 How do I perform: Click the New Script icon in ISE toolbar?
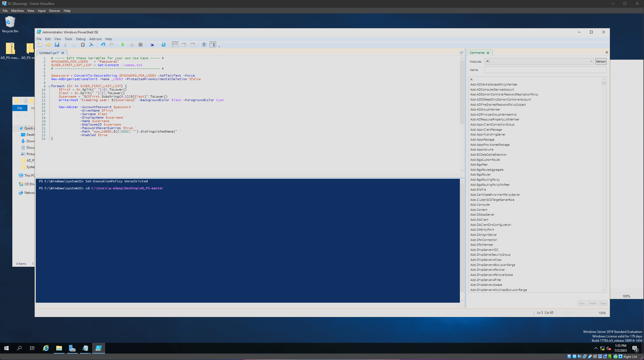(40, 45)
